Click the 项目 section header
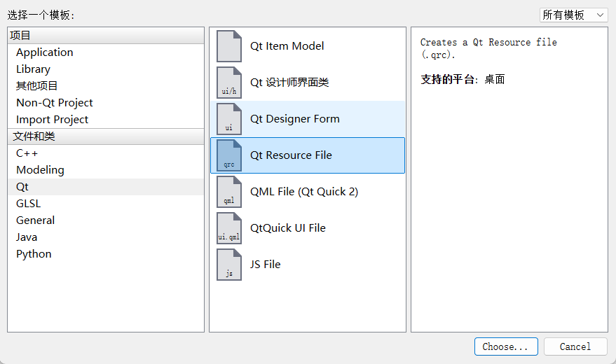This screenshot has width=616, height=364. (x=106, y=35)
